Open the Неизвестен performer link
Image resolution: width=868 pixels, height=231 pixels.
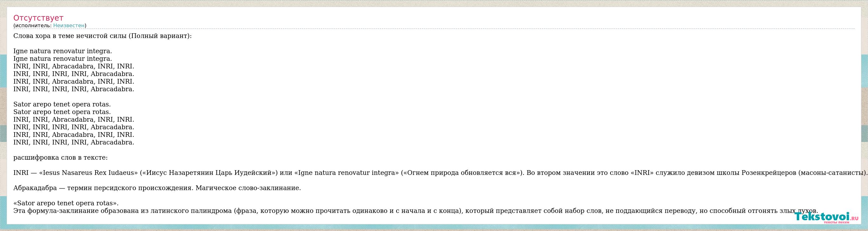(69, 26)
